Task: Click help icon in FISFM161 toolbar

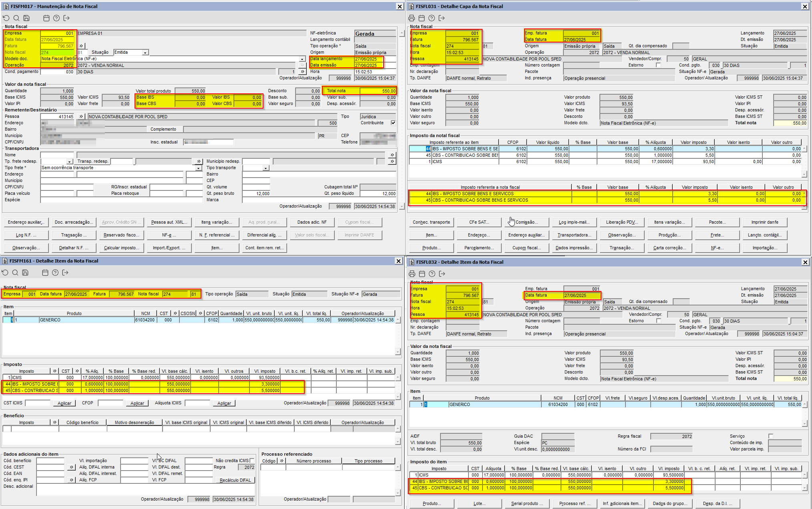Action: click(x=55, y=273)
